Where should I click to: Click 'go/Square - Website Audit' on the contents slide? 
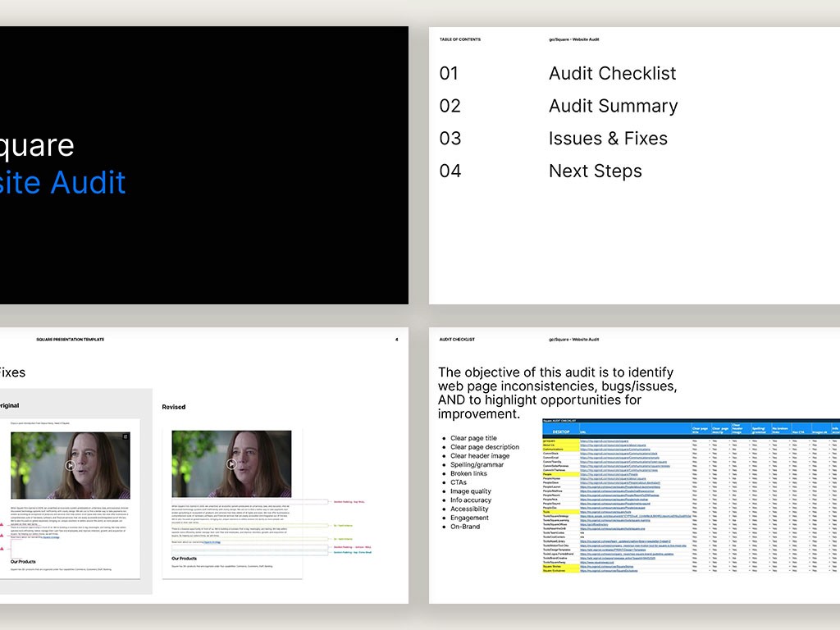pos(573,39)
